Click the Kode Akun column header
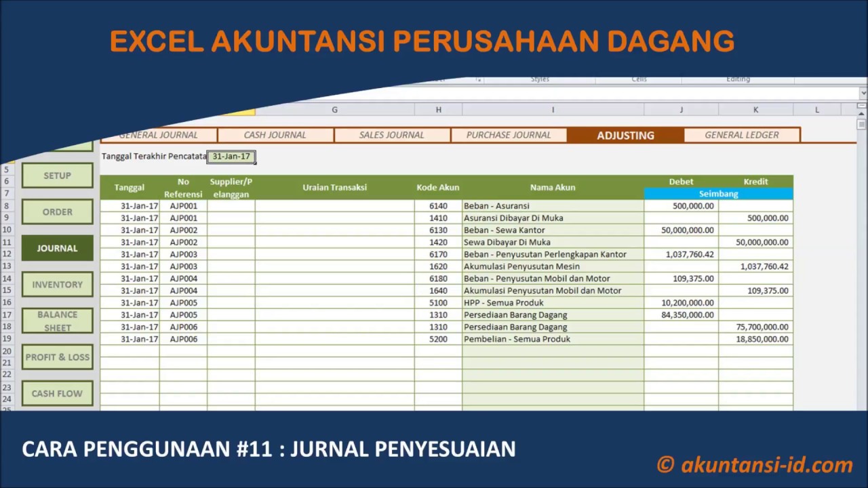Image resolution: width=868 pixels, height=488 pixels. (438, 188)
